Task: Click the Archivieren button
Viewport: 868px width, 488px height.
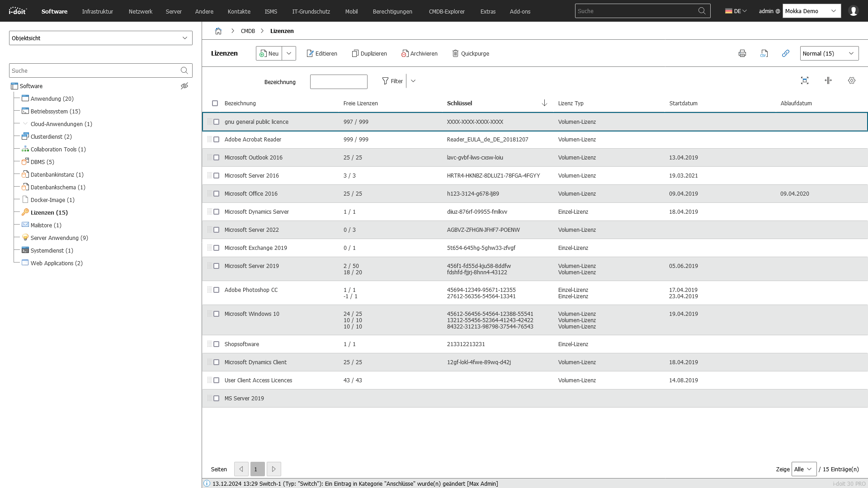Action: (x=420, y=53)
